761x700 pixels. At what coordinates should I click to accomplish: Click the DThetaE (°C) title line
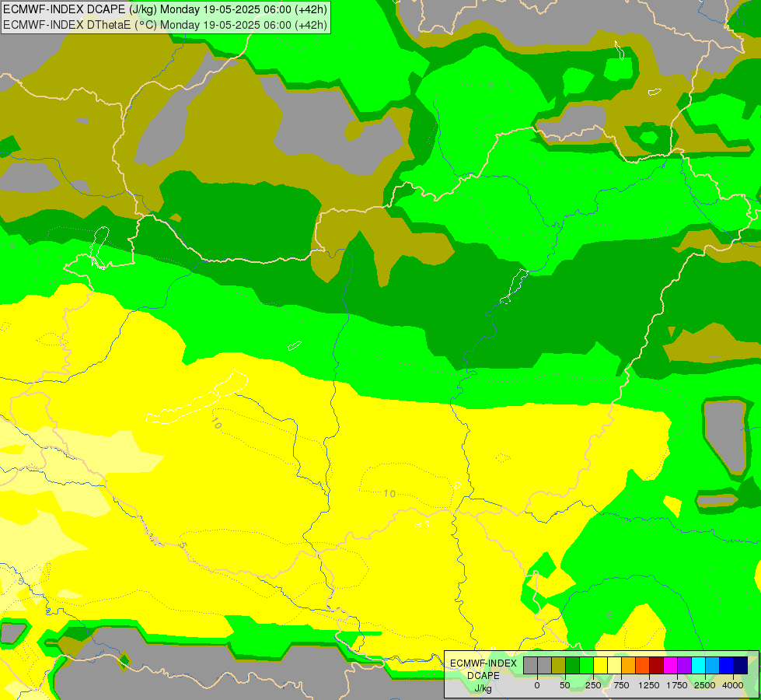pyautogui.click(x=165, y=25)
